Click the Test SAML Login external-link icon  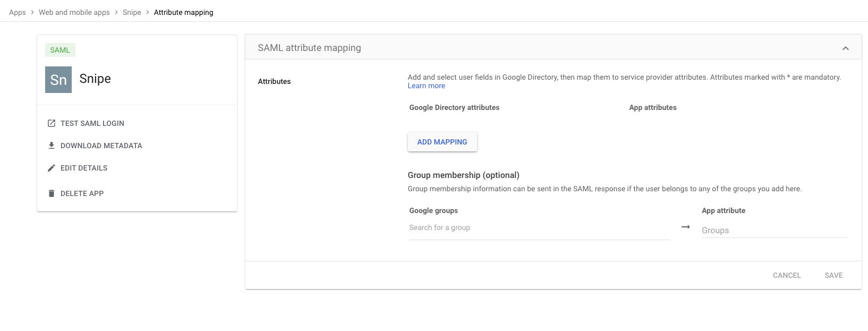[x=52, y=123]
